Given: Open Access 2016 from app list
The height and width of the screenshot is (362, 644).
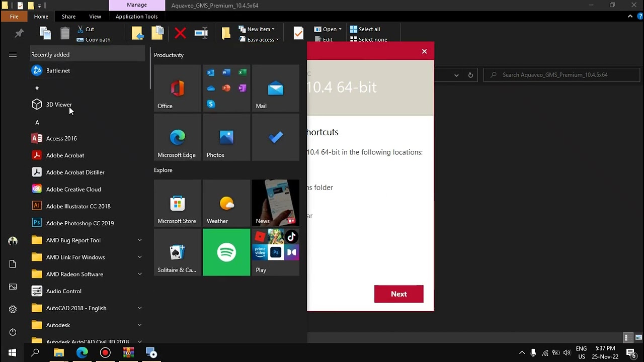Looking at the screenshot, I should coord(87,138).
